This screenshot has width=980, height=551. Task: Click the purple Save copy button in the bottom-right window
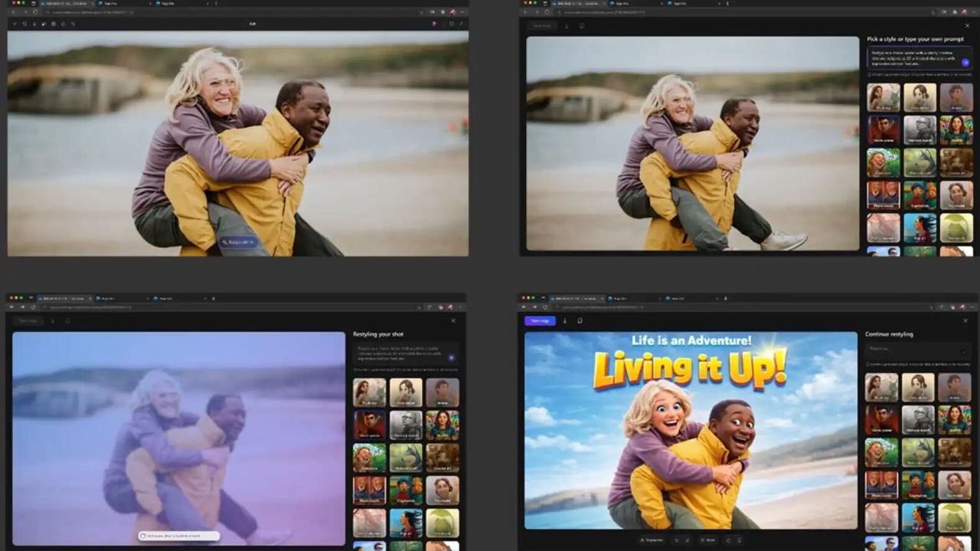pos(540,321)
